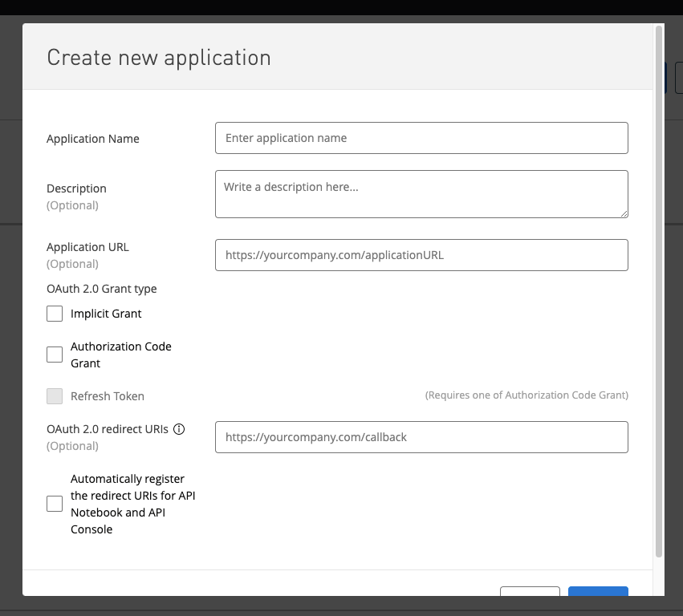Viewport: 683px width, 616px height.
Task: Focus the Enter application name field
Action: point(421,138)
